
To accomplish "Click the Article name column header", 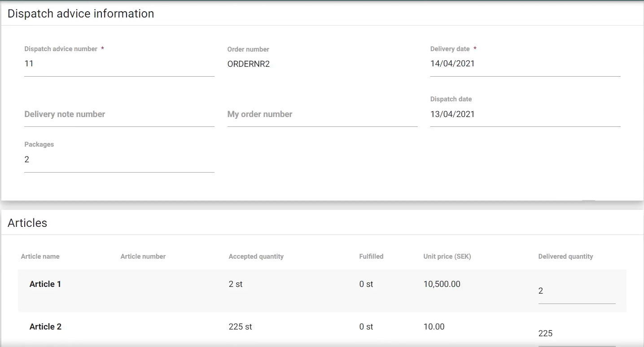I will (x=40, y=256).
